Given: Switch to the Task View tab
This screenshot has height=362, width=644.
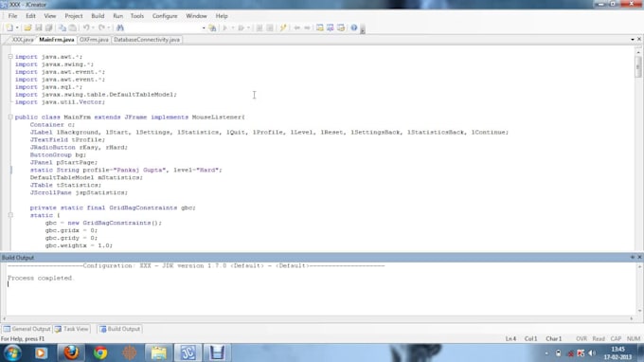Looking at the screenshot, I should point(71,329).
